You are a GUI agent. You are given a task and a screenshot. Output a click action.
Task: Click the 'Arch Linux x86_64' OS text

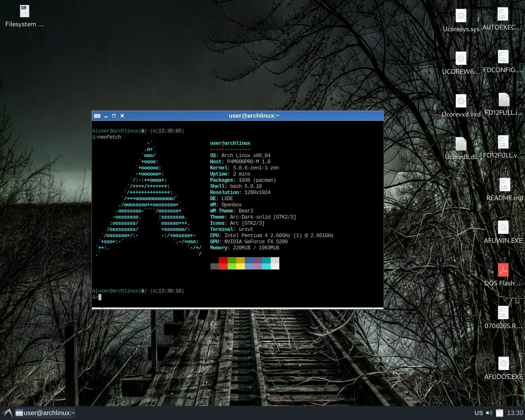246,155
